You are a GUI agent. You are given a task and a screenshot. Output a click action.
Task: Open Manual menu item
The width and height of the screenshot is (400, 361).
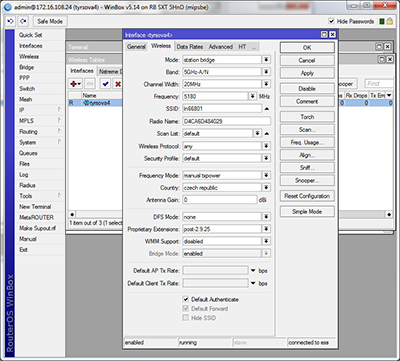point(28,239)
